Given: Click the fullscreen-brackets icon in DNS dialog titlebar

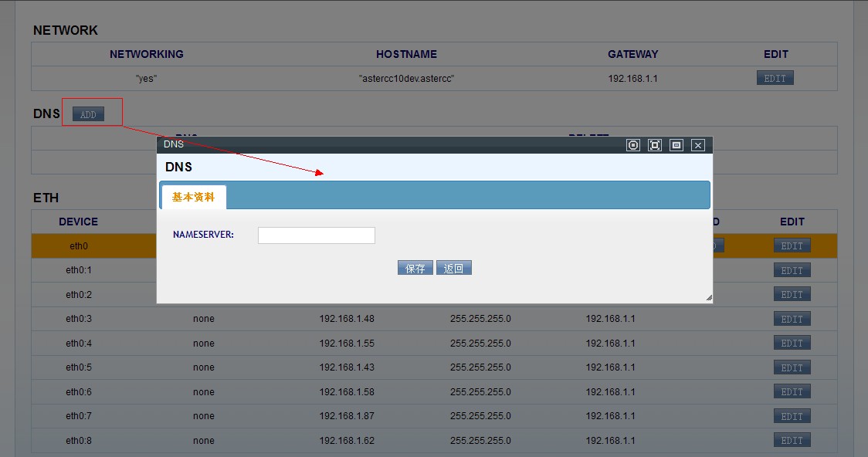Looking at the screenshot, I should click(x=655, y=145).
